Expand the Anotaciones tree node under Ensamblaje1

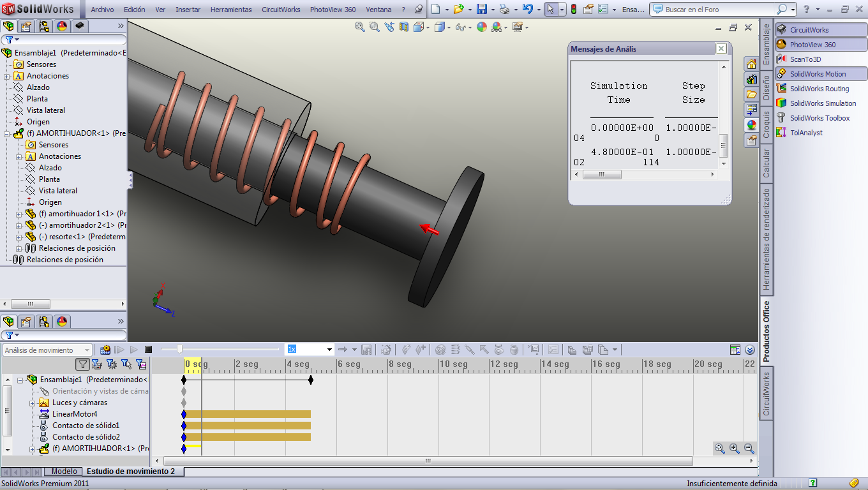pyautogui.click(x=8, y=76)
